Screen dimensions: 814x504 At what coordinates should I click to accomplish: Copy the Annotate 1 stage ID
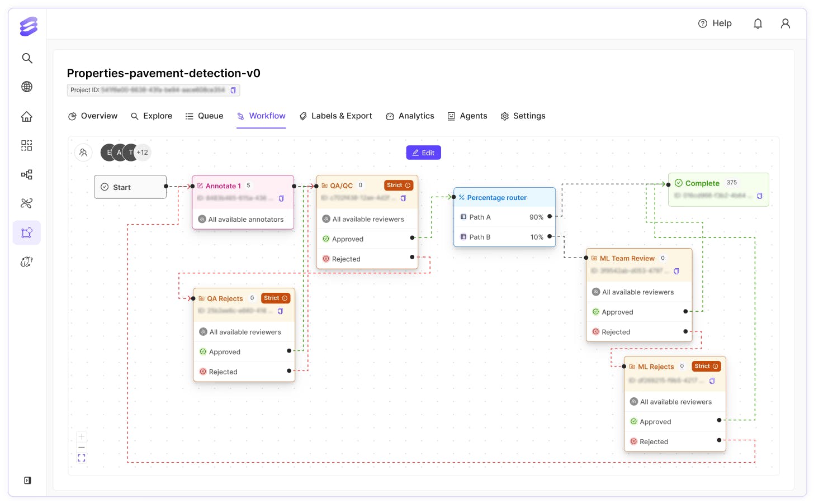coord(281,198)
